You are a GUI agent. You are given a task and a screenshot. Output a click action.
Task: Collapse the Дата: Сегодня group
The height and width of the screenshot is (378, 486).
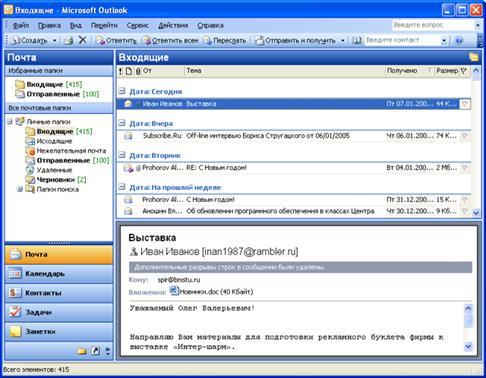click(122, 91)
